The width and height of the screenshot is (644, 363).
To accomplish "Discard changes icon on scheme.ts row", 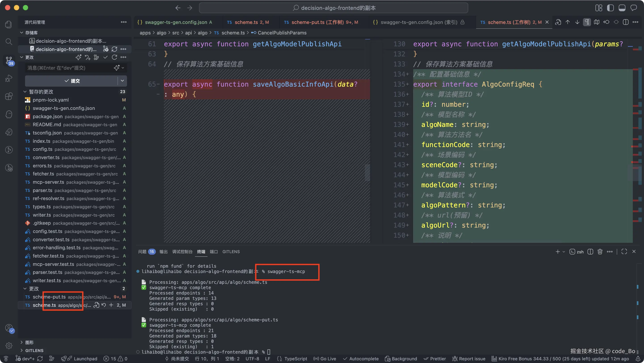I will tap(104, 305).
